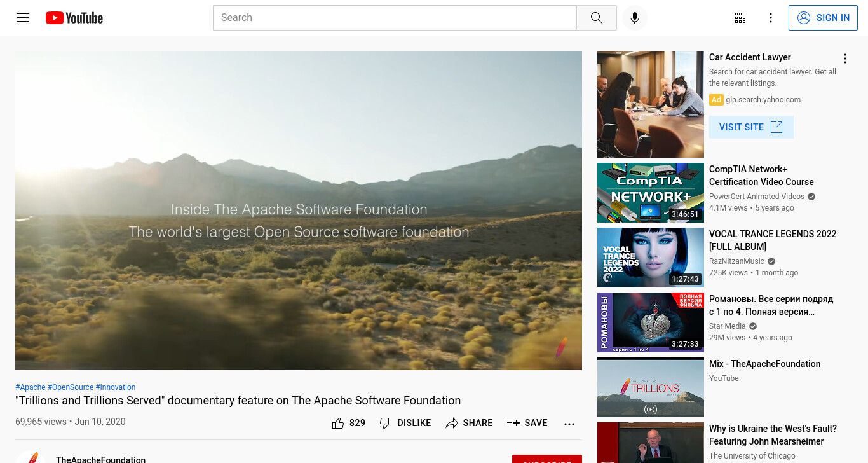868x463 pixels.
Task: Save video to a playlist
Action: (x=527, y=423)
